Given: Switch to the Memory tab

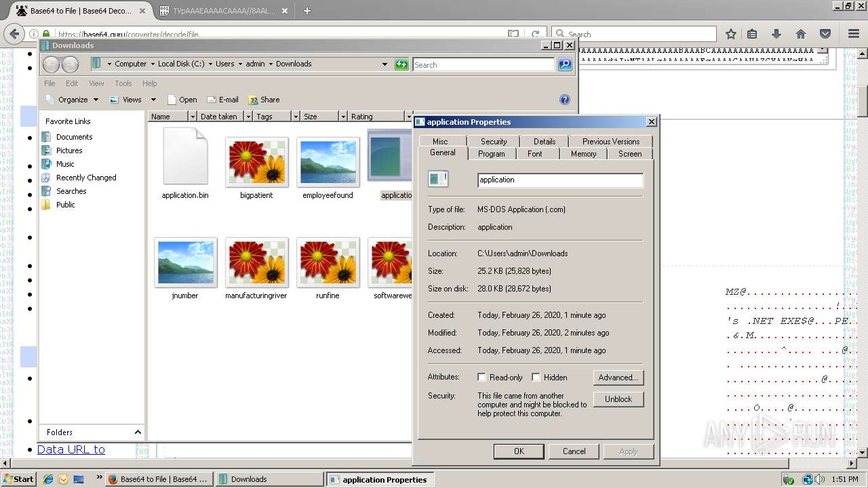Looking at the screenshot, I should [583, 154].
